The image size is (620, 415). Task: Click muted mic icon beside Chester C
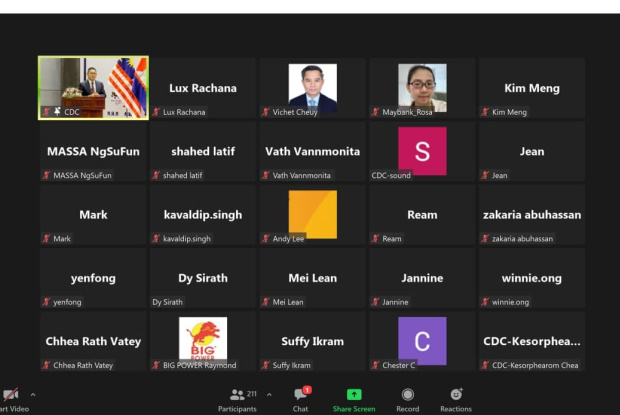(x=375, y=365)
